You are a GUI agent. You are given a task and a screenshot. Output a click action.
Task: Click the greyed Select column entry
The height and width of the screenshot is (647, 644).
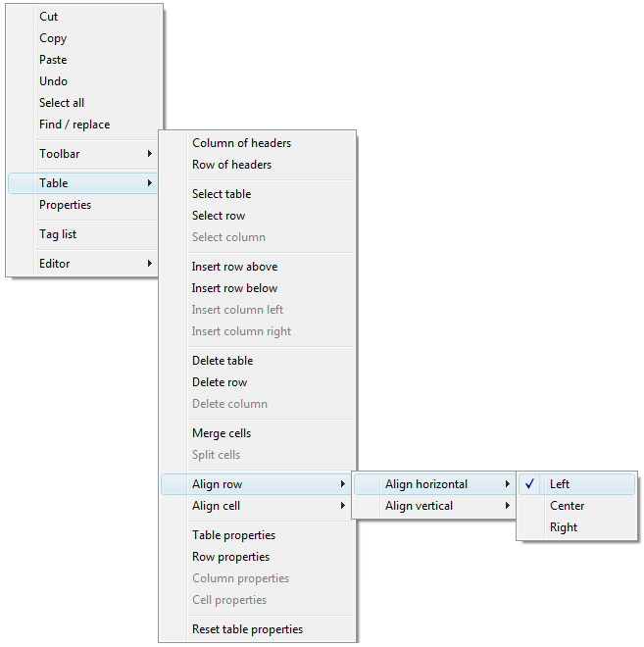(258, 237)
